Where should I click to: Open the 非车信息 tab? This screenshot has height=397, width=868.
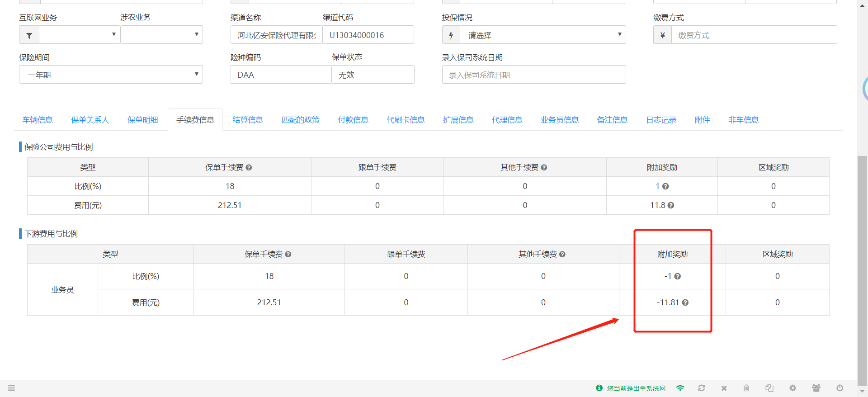(743, 120)
